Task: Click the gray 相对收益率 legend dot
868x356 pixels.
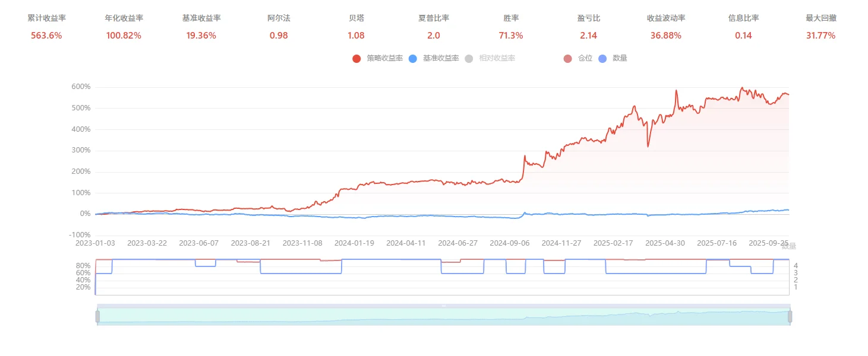Action: tap(468, 58)
